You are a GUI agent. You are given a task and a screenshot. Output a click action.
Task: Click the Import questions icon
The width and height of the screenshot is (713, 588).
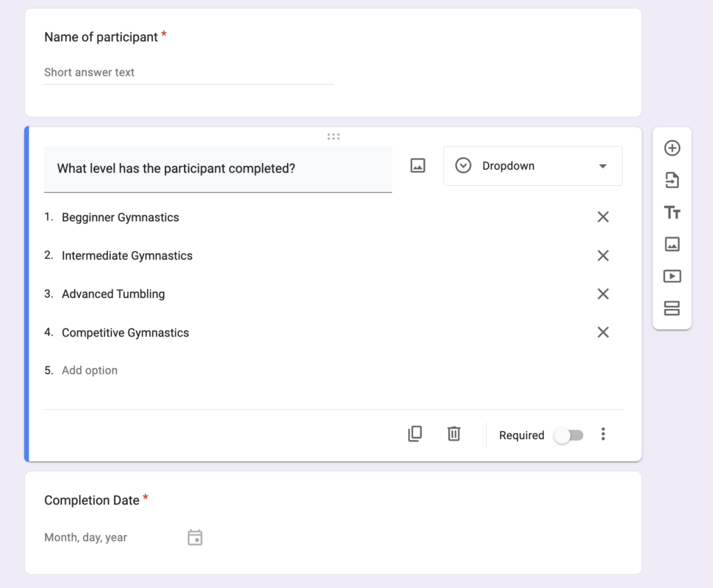pos(671,180)
